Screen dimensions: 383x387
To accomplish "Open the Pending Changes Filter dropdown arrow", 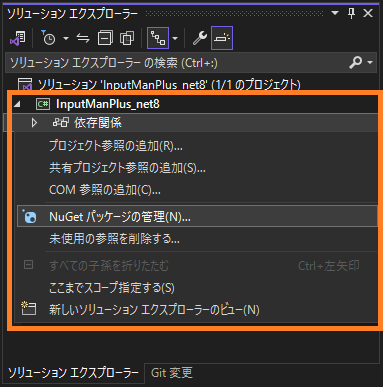I will (66, 39).
